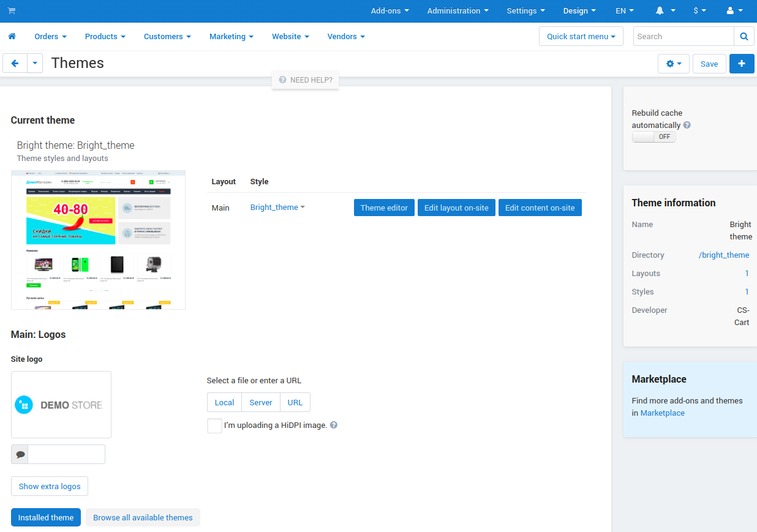The width and height of the screenshot is (757, 532).
Task: Click the blue plus add button
Action: [x=742, y=64]
